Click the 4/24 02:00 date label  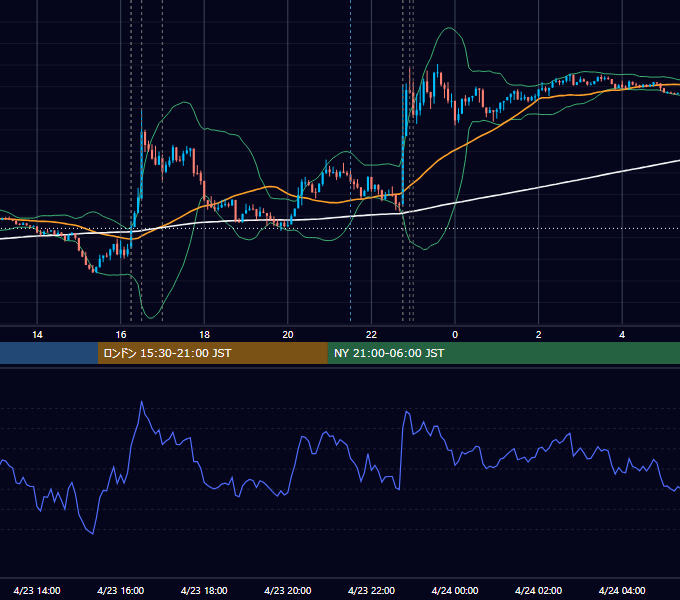tap(538, 590)
